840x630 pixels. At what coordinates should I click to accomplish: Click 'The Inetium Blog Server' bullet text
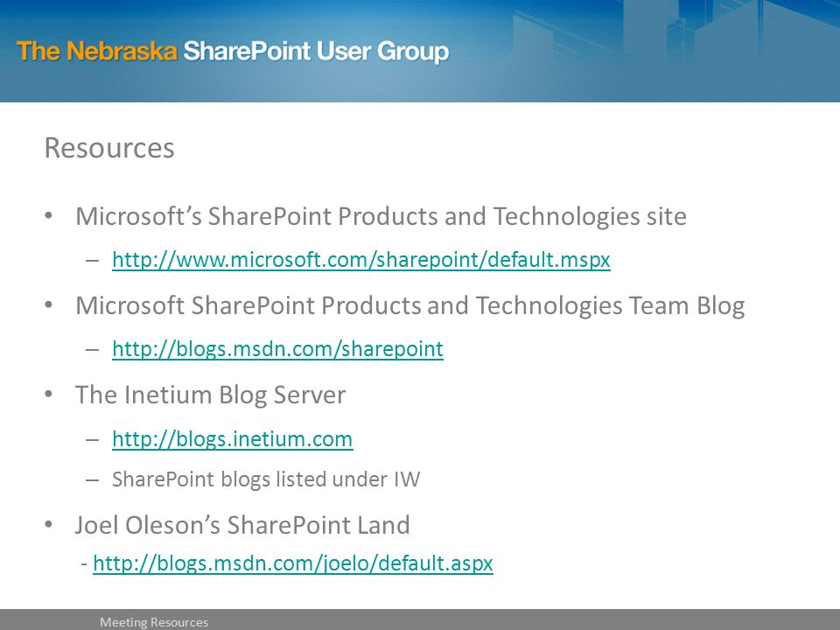(211, 395)
